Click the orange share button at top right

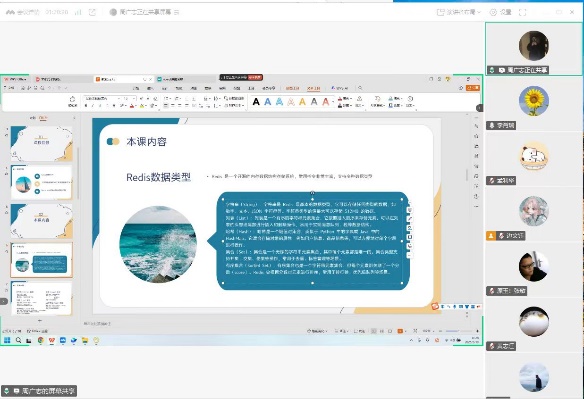(x=473, y=88)
